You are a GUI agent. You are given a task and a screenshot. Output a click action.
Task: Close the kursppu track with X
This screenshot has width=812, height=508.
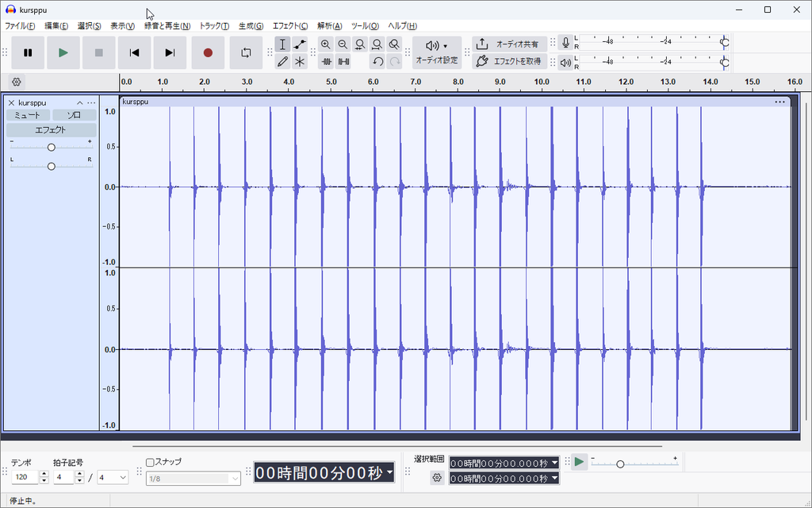[11, 102]
